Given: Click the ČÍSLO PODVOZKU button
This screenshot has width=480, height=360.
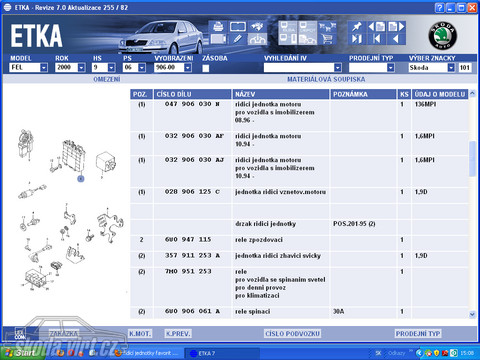Looking at the screenshot, I should pos(292,333).
